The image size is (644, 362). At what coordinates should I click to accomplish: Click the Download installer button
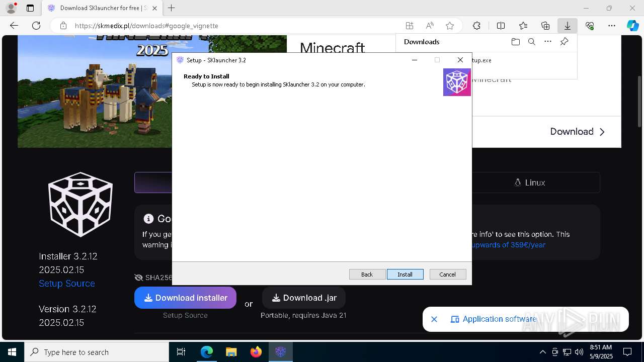185,298
